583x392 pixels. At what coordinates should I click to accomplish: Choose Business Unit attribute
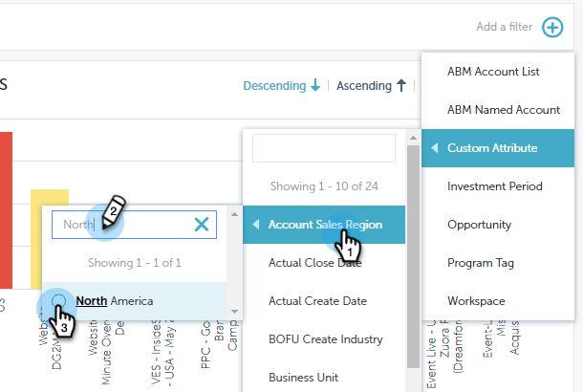pos(304,378)
